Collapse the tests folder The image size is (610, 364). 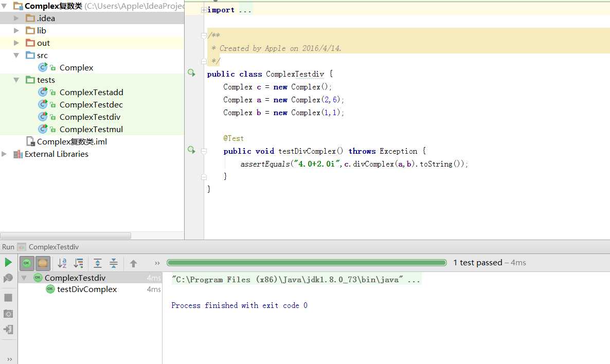[x=16, y=80]
